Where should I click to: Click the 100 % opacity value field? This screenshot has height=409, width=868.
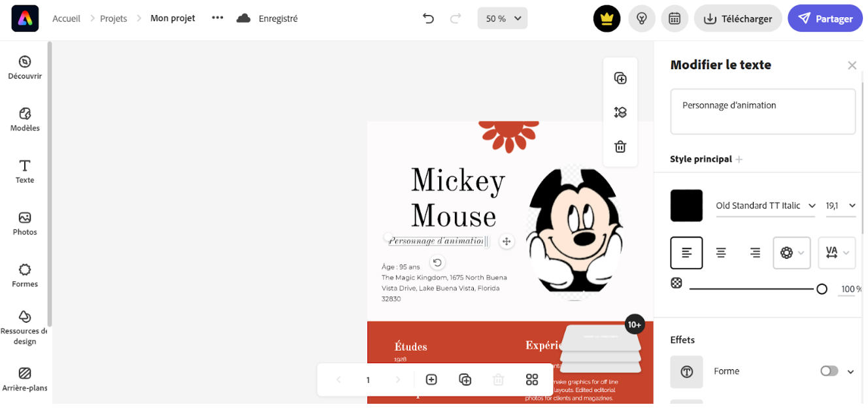click(851, 289)
